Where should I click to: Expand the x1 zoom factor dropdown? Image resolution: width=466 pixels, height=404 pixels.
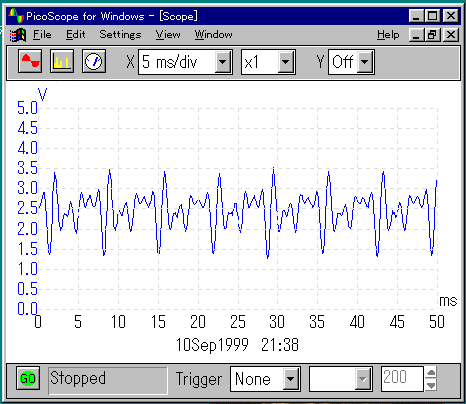click(285, 62)
